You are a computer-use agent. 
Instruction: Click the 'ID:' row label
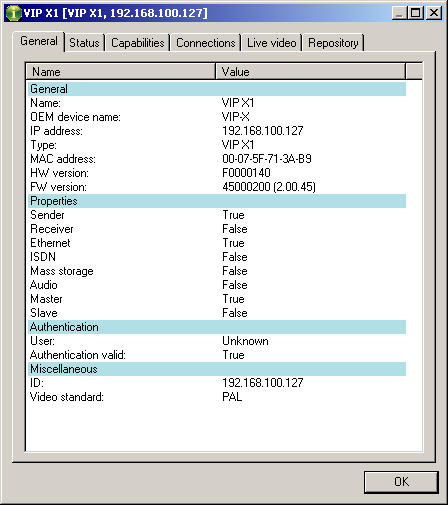coord(37,383)
